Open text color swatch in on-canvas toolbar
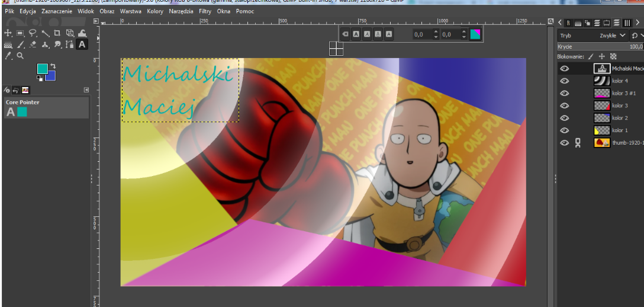The width and height of the screenshot is (644, 307). tap(475, 34)
